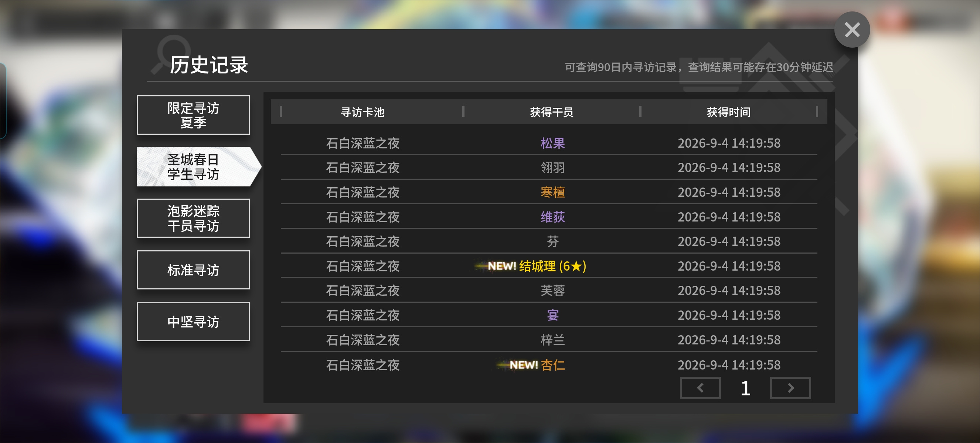This screenshot has width=980, height=443.
Task: Click the pool name in the 芬 row
Action: coord(363,241)
